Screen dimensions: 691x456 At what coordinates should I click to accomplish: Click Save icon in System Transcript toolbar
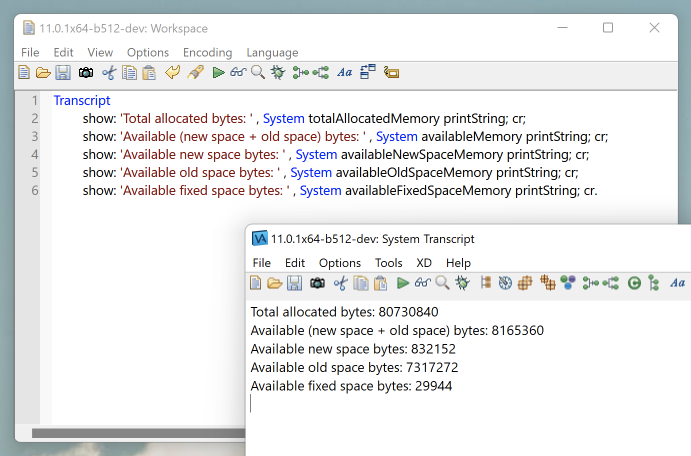[x=294, y=283]
